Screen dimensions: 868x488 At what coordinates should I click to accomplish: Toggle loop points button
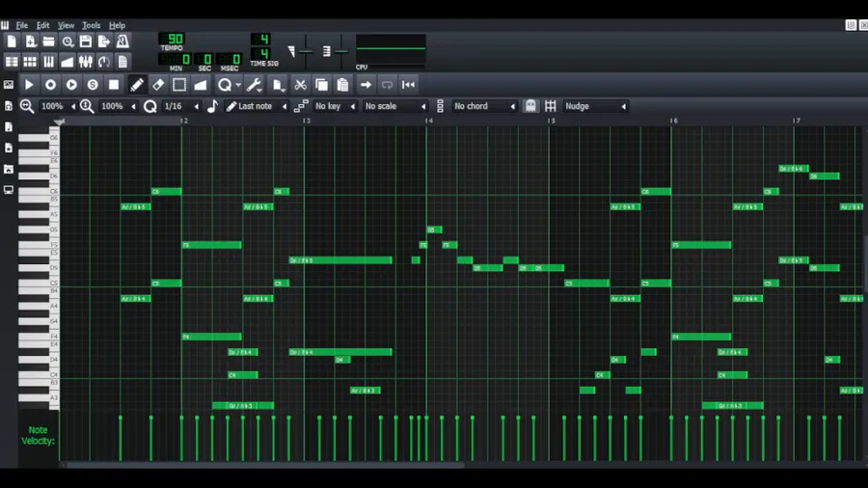pyautogui.click(x=387, y=85)
